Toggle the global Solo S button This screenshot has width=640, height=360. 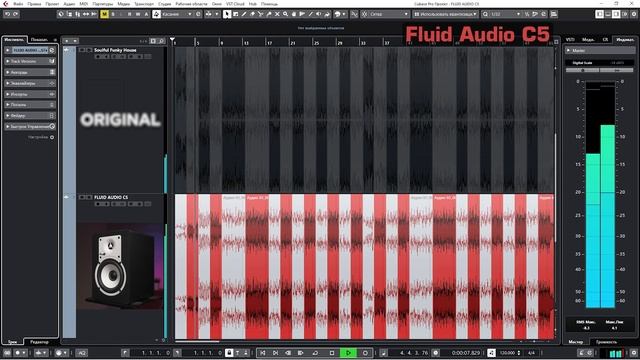click(x=113, y=14)
